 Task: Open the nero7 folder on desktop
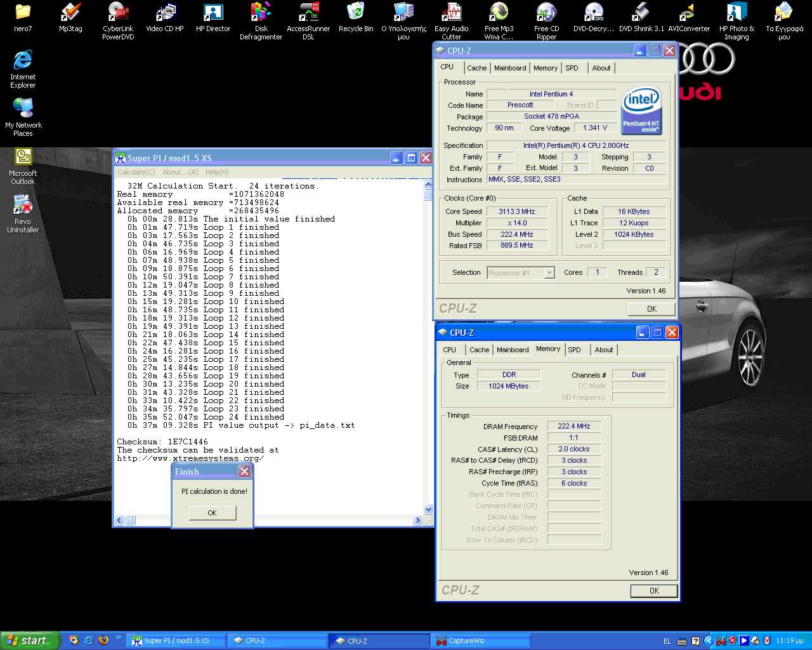click(23, 17)
